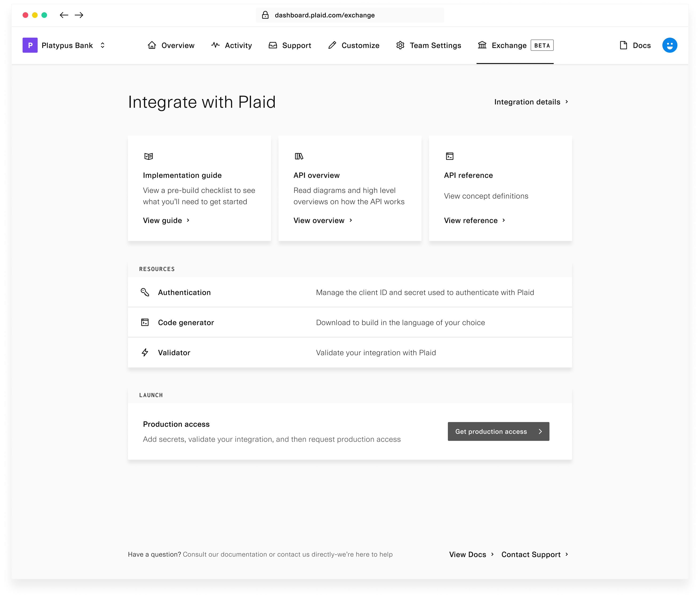This screenshot has width=700, height=598.
Task: Click the Activity pulse icon
Action: [x=215, y=45]
